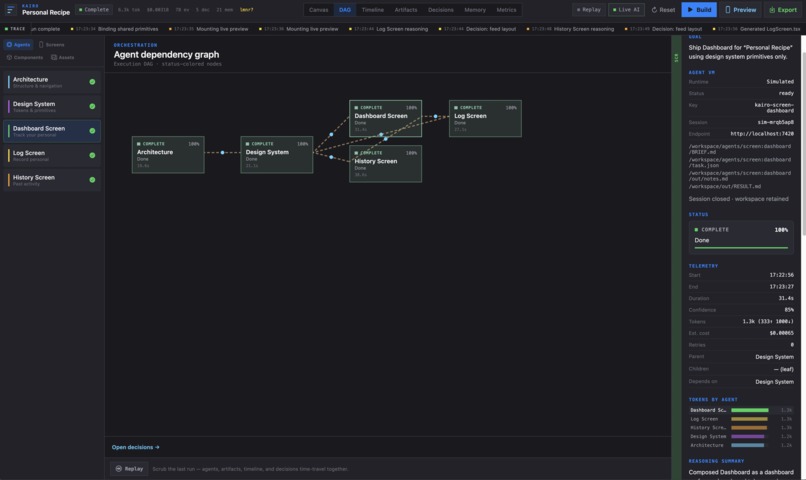
Task: Click the green check next to Design System agent
Action: coord(92,106)
